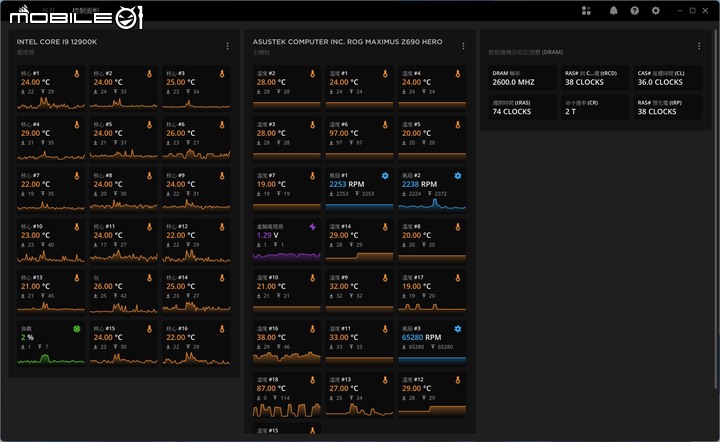Image resolution: width=720 pixels, height=442 pixels.
Task: Click green CPU load icon on 負載 card
Action: 77,329
